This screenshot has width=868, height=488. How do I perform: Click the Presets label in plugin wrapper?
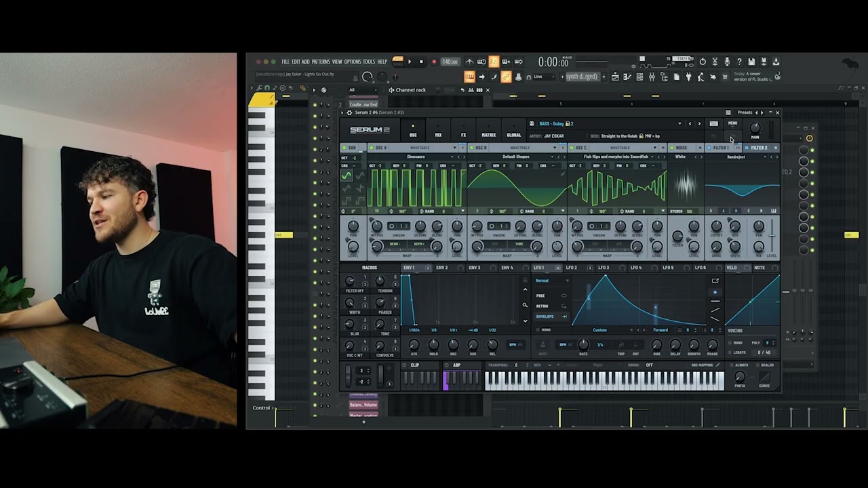tap(745, 113)
